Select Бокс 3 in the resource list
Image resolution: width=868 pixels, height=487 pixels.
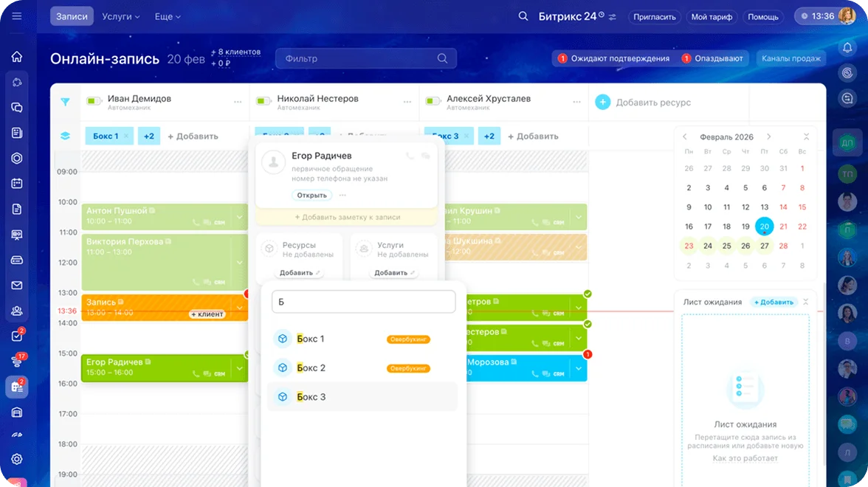click(x=362, y=397)
